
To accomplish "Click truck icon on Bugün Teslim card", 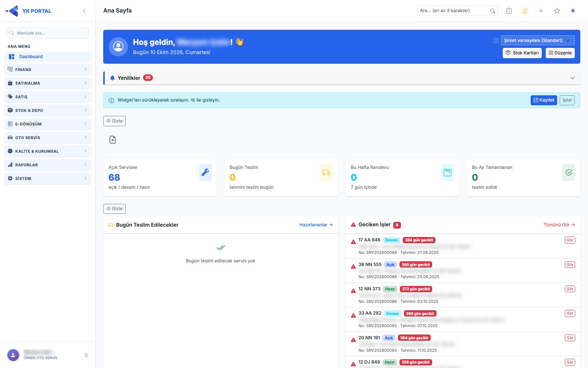I will click(326, 173).
